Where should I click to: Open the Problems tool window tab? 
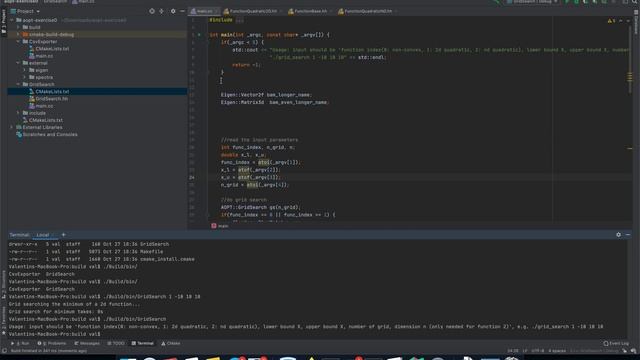point(52,344)
